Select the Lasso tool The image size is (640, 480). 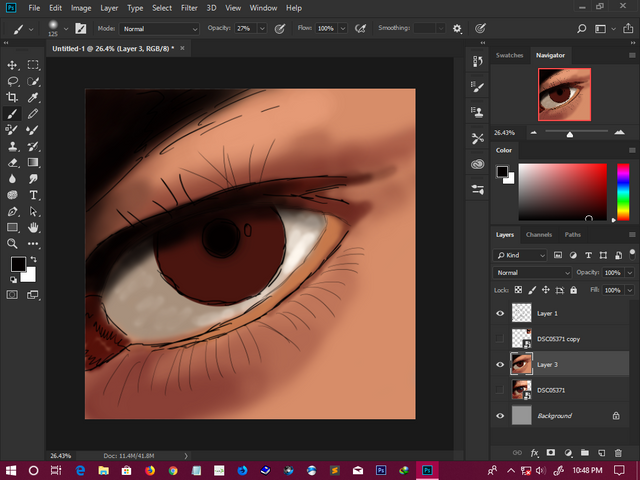pos(12,81)
